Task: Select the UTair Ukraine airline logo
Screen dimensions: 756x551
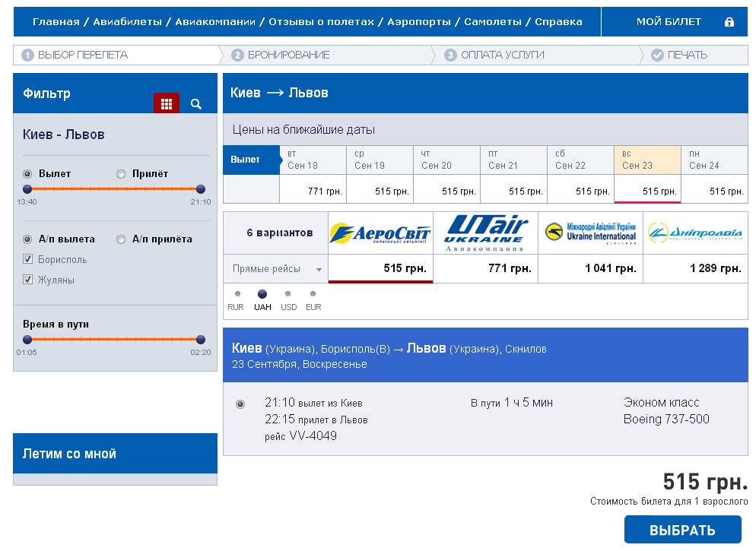Action: click(x=486, y=233)
